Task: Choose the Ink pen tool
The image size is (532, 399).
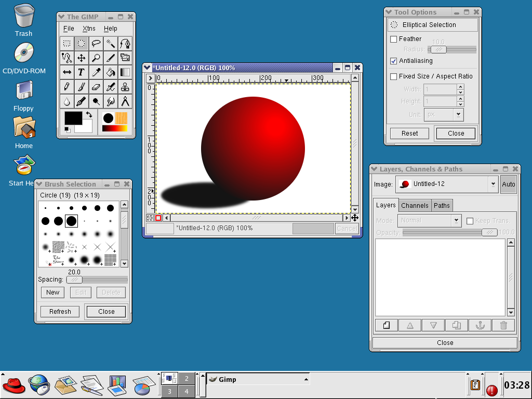Action: [x=82, y=101]
